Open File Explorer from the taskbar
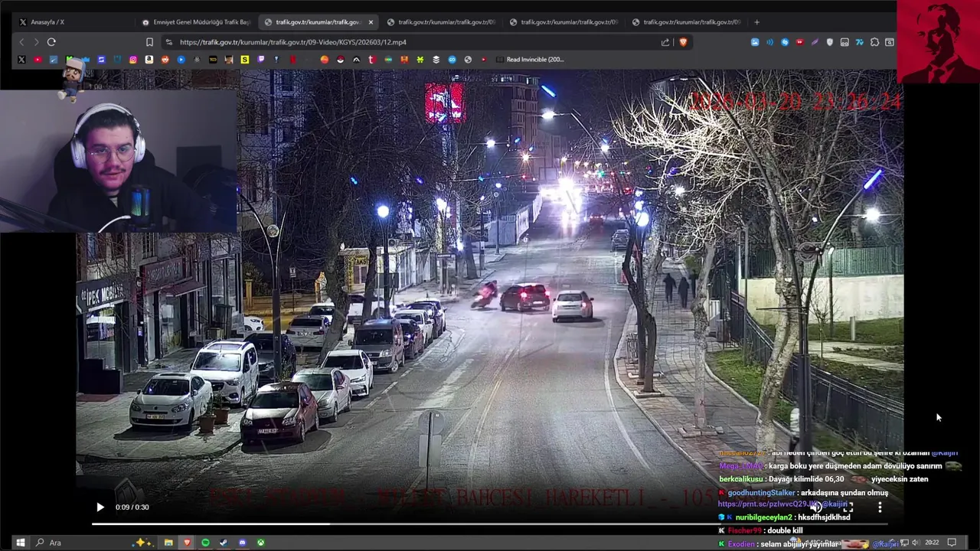980x551 pixels. click(168, 543)
